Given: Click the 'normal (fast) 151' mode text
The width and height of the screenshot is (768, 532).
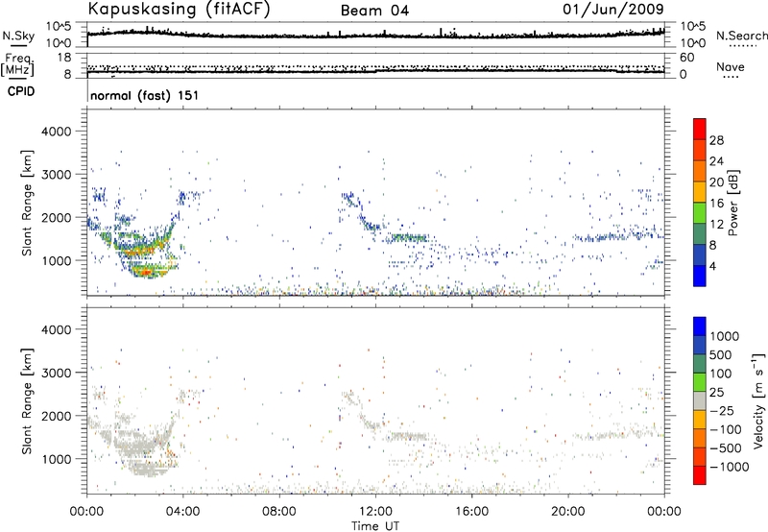Looking at the screenshot, I should [x=145, y=95].
